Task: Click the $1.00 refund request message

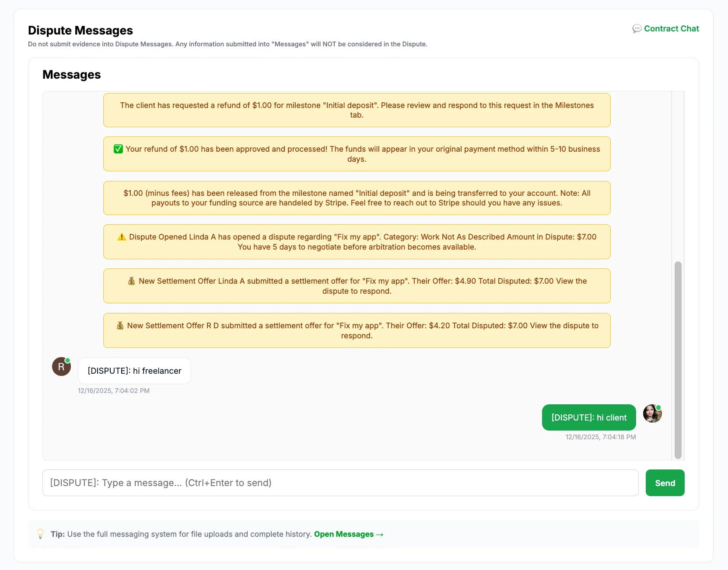Action: [x=357, y=110]
